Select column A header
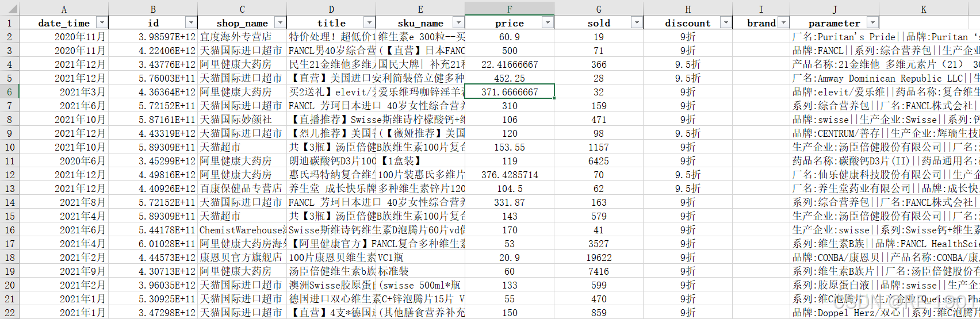 64,9
